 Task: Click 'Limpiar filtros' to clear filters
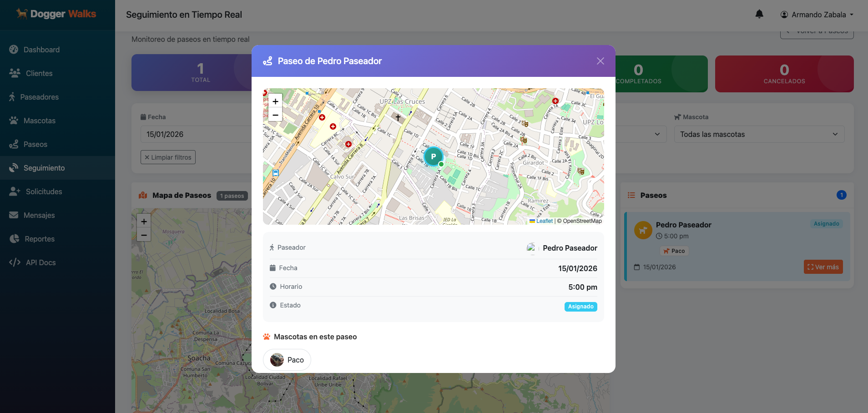(168, 157)
